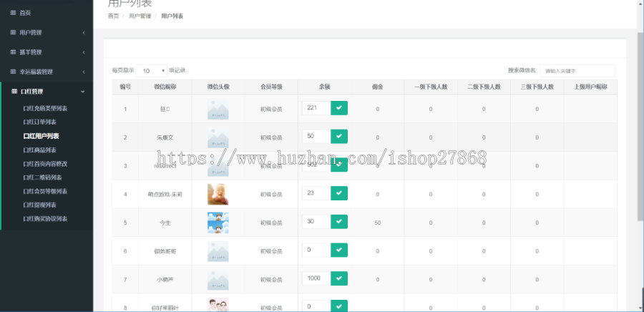Sort by the 佣金 column header

[x=377, y=87]
